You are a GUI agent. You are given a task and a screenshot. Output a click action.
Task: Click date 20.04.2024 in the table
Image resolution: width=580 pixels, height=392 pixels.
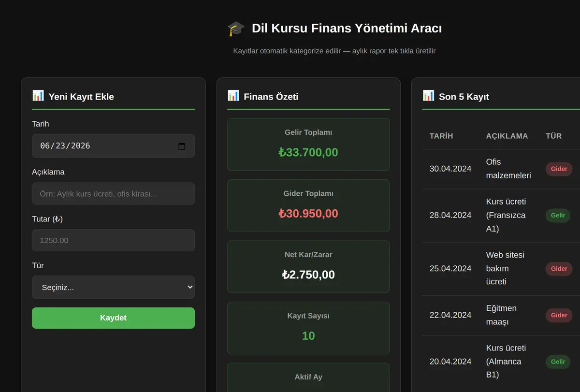coord(450,362)
